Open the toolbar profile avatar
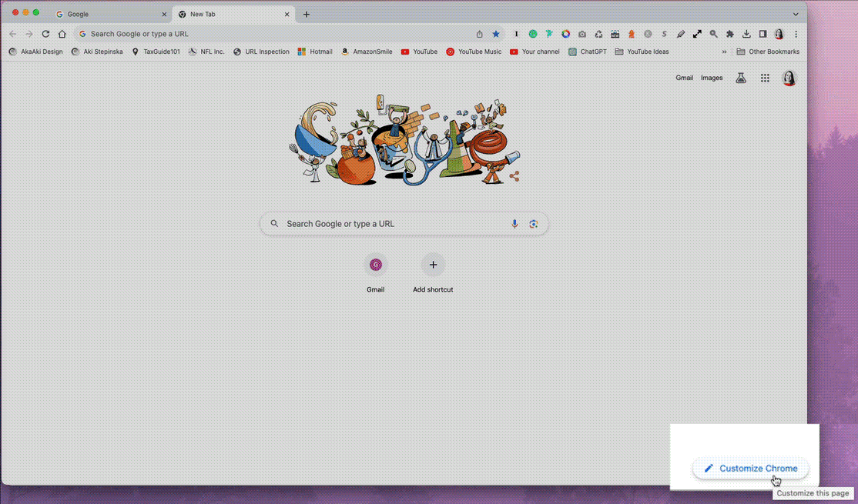The width and height of the screenshot is (858, 504). point(779,34)
